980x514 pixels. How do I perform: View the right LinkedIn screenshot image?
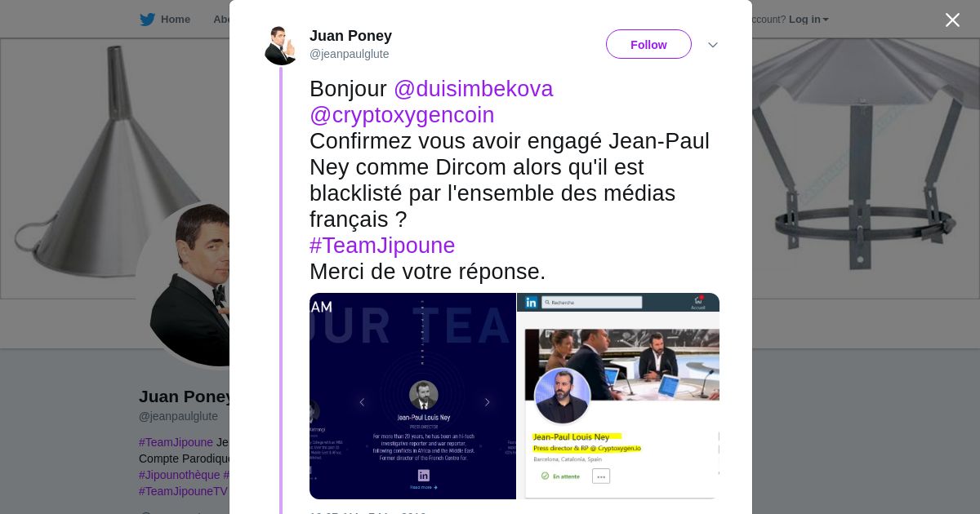[x=618, y=396]
